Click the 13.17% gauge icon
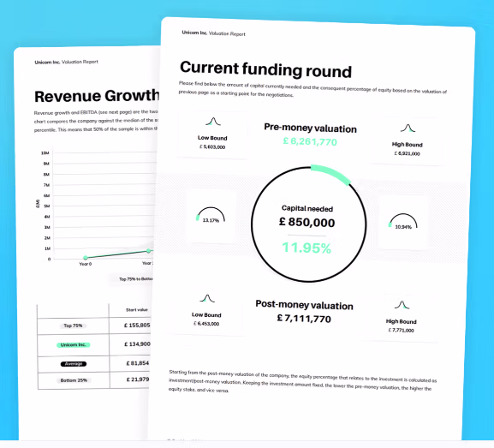 point(211,215)
